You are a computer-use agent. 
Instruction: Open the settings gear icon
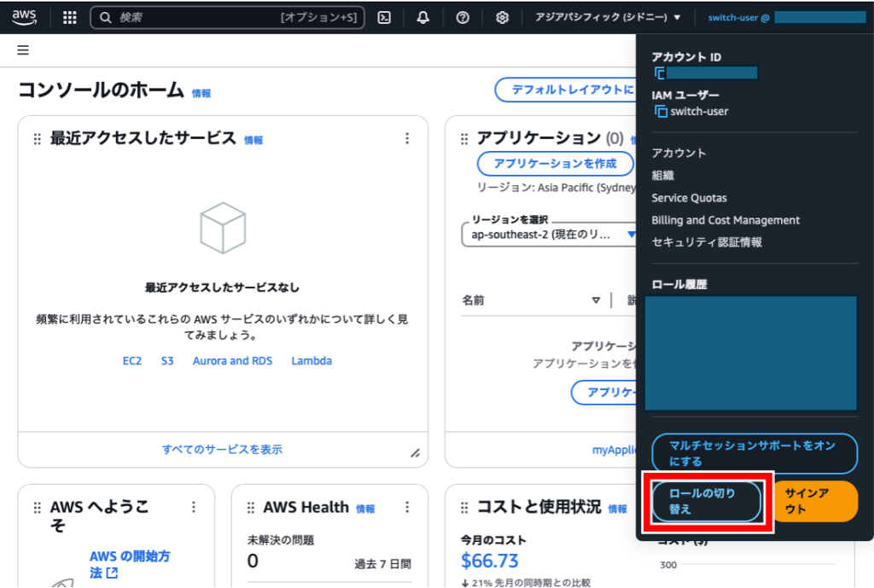(503, 18)
